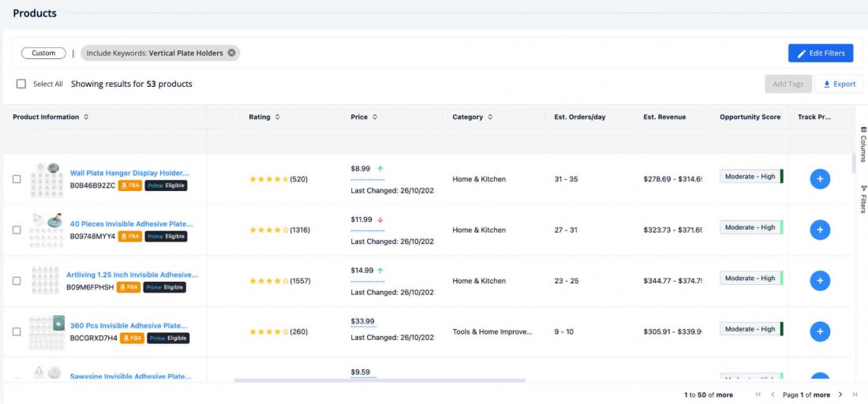Screen dimensions: 868x404
Task: Select the Custom filter chip
Action: tap(43, 53)
